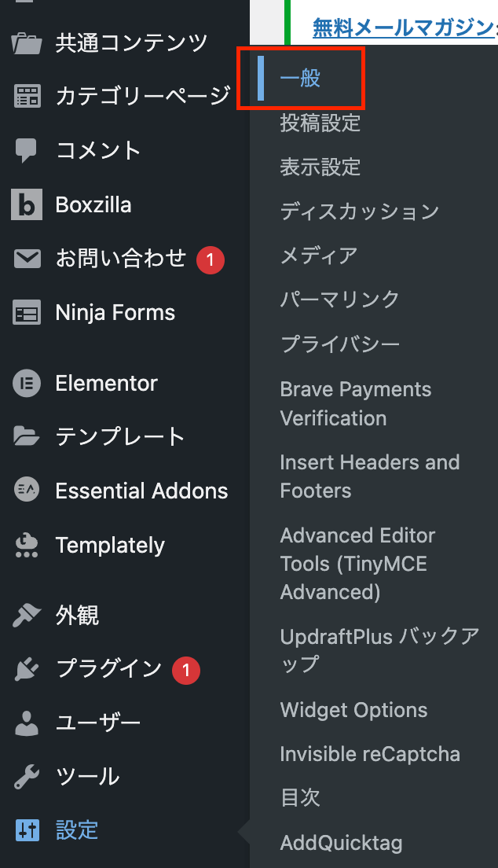Click the お問い合わせ envelope icon
The width and height of the screenshot is (498, 868).
point(27,259)
